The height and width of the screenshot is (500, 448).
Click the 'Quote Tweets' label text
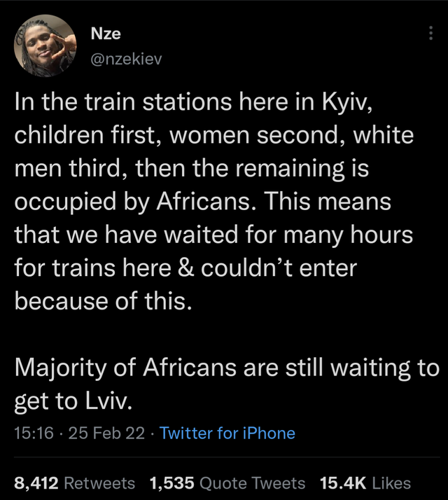252,482
